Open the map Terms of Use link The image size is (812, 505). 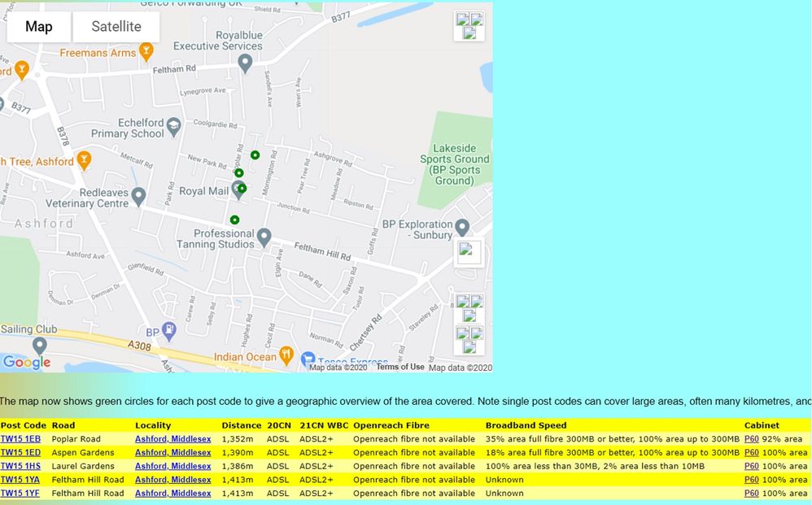point(399,367)
